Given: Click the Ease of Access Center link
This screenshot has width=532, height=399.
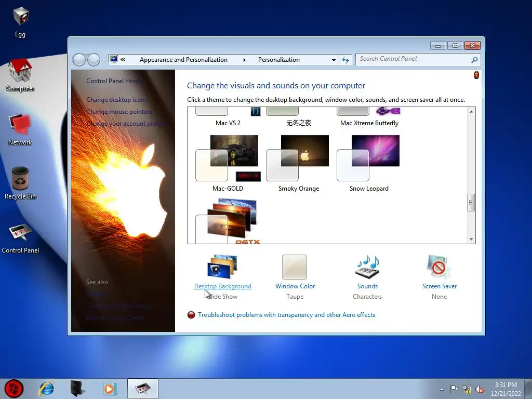Looking at the screenshot, I should [115, 318].
